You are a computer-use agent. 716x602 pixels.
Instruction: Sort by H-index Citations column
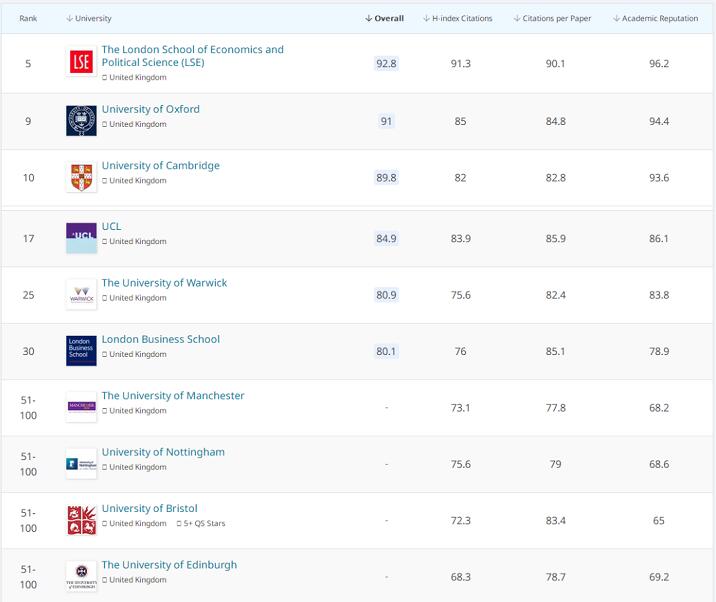click(x=458, y=19)
